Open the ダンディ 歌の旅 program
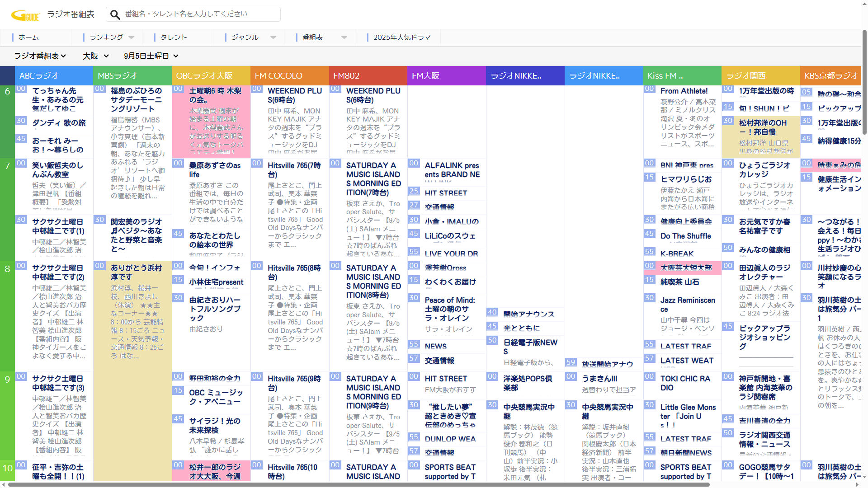The image size is (868, 488). 59,123
